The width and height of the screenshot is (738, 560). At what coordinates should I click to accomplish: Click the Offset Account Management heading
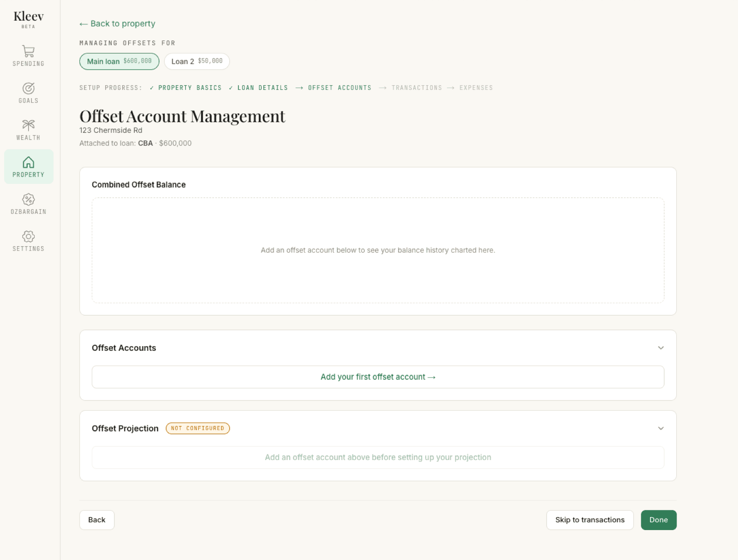tap(182, 116)
